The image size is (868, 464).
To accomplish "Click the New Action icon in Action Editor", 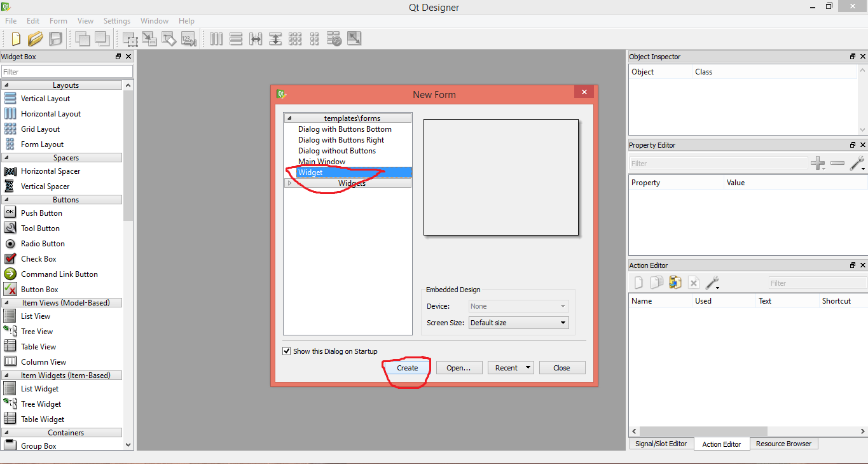I will point(638,282).
